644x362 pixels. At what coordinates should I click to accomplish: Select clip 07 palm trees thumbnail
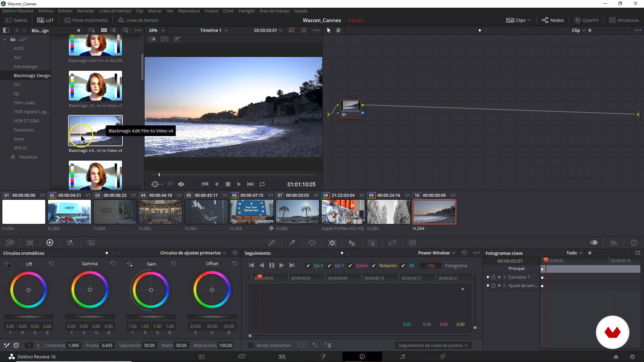[x=298, y=212]
